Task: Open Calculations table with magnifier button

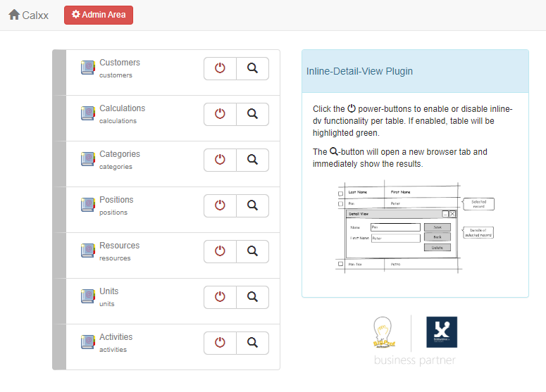Action: pos(252,114)
